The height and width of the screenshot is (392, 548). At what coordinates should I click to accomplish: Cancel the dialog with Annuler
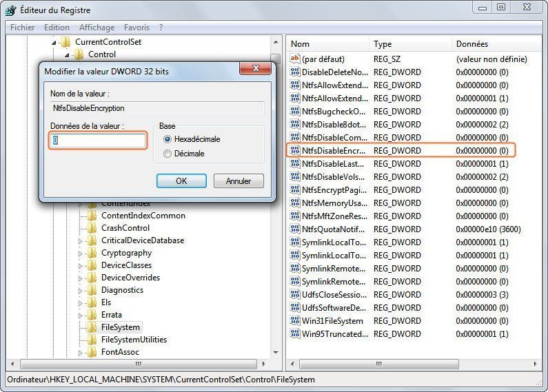tap(239, 181)
